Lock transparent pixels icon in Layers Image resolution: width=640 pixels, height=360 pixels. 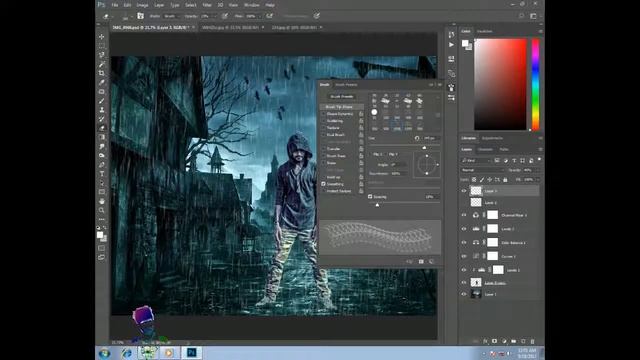click(474, 180)
